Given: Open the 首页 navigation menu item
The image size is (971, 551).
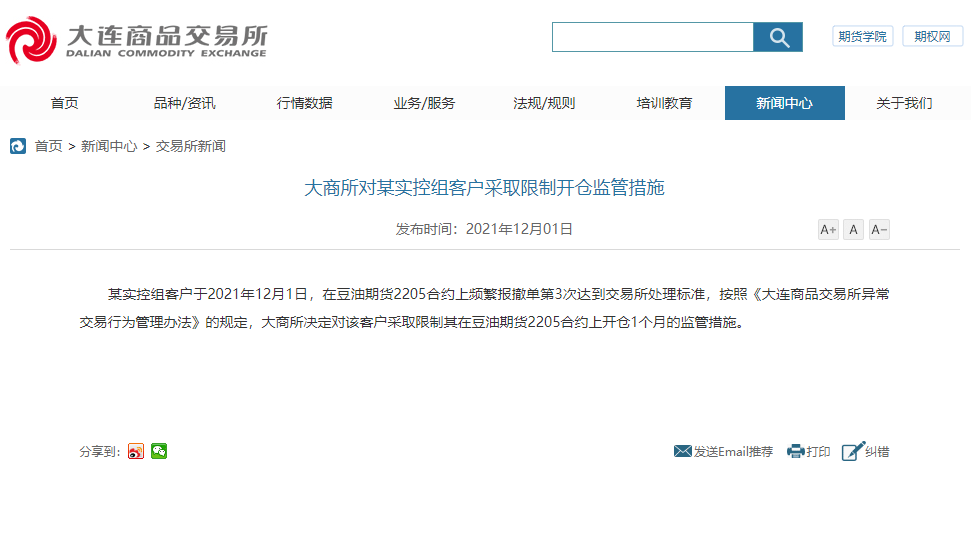Looking at the screenshot, I should pyautogui.click(x=64, y=103).
